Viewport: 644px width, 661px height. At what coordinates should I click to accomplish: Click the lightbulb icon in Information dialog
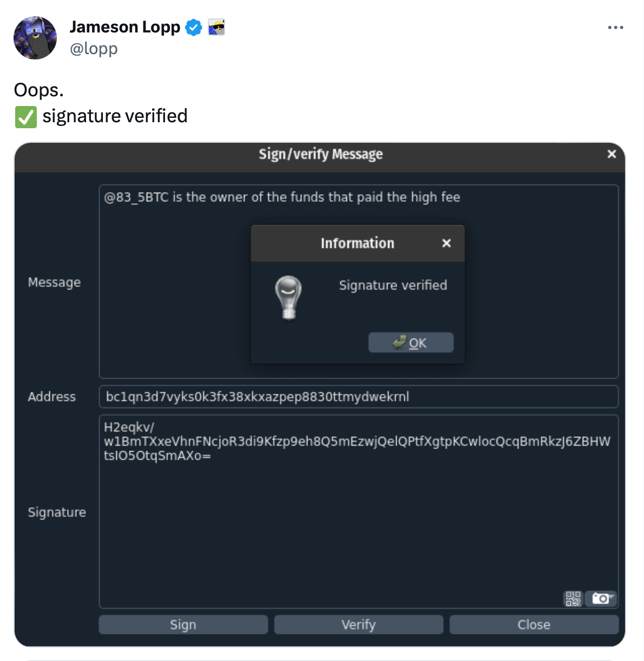point(288,298)
